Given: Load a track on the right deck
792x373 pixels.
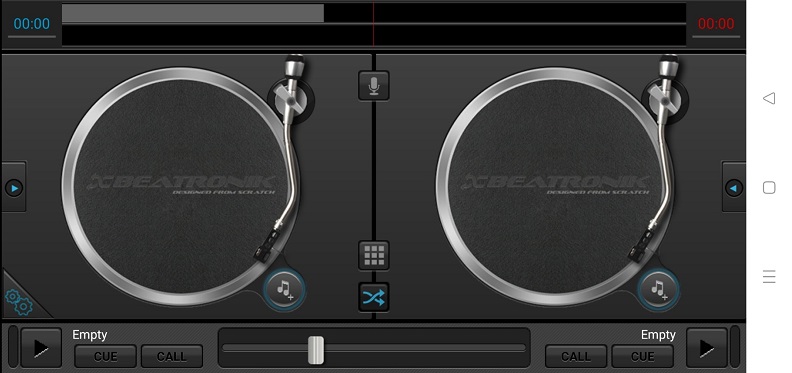Looking at the screenshot, I should pyautogui.click(x=658, y=290).
